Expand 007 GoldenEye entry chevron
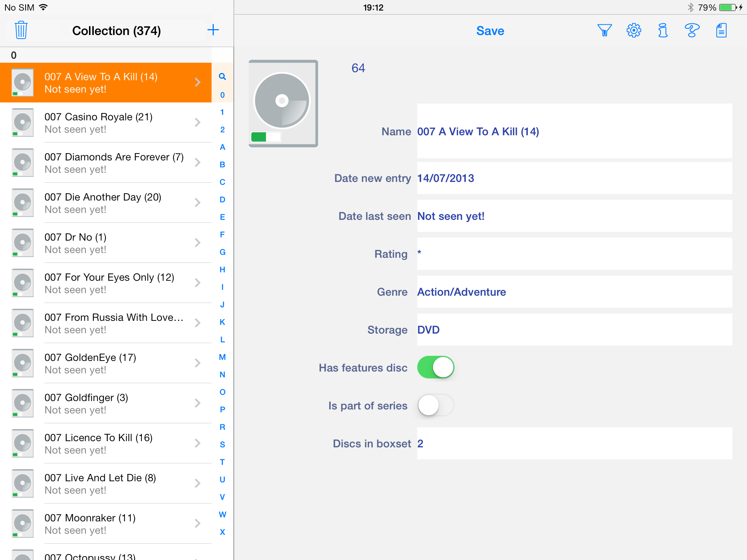The width and height of the screenshot is (747, 560). pos(197,363)
